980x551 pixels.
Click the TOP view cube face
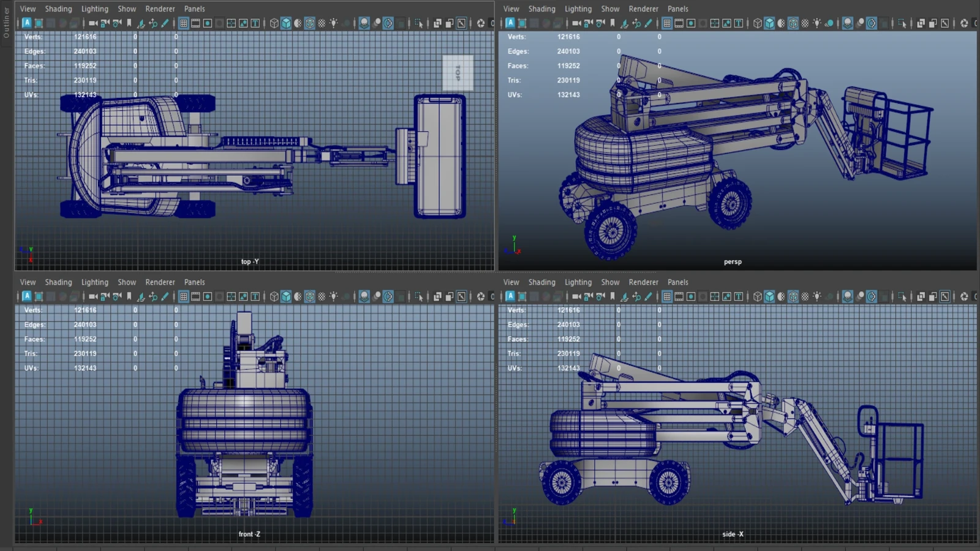tap(458, 73)
